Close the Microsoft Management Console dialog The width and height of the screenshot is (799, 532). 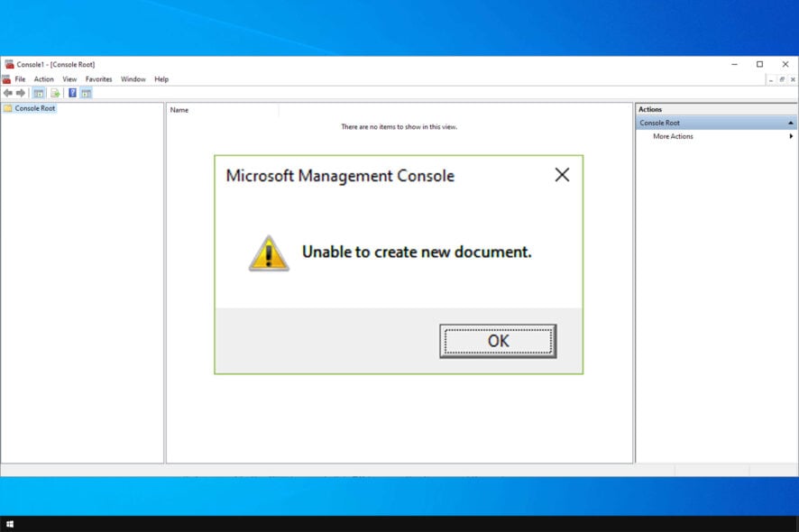coord(562,175)
